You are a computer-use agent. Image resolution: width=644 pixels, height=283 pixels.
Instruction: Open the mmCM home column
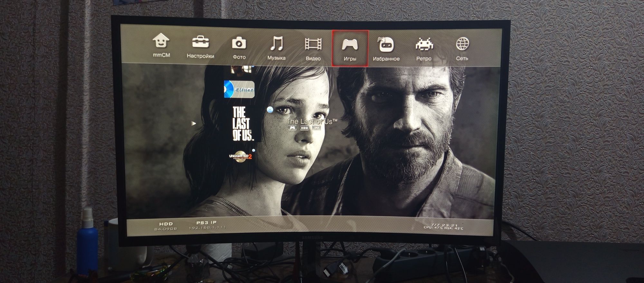pyautogui.click(x=161, y=46)
